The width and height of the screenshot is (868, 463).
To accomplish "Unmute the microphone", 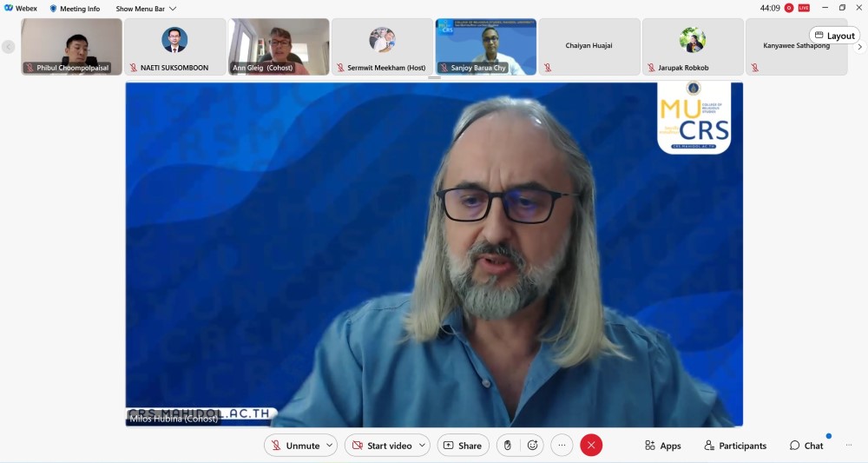I will (x=294, y=446).
